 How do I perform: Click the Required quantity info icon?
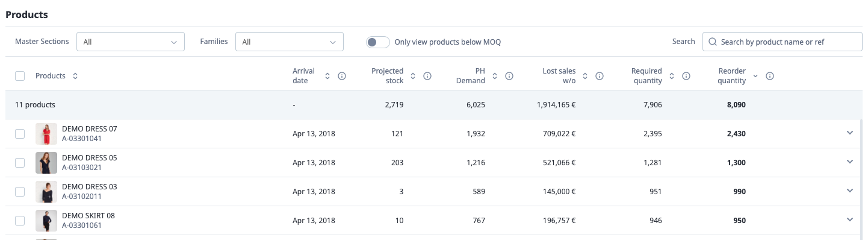(686, 76)
